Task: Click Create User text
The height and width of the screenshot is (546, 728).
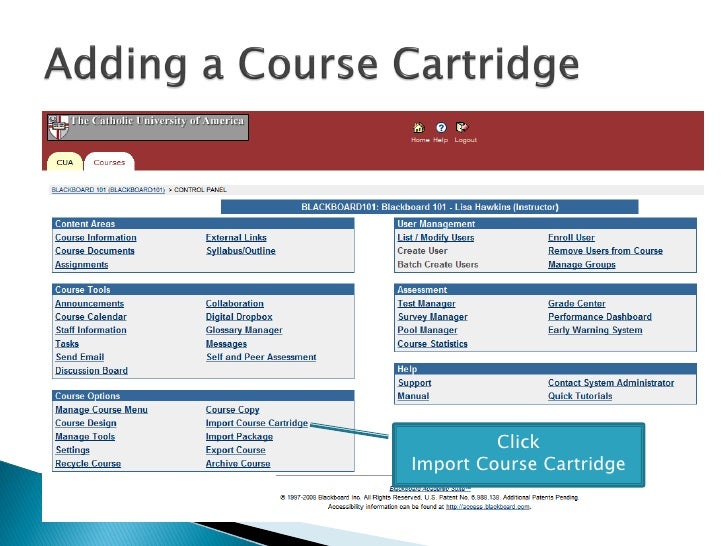Action: [422, 251]
